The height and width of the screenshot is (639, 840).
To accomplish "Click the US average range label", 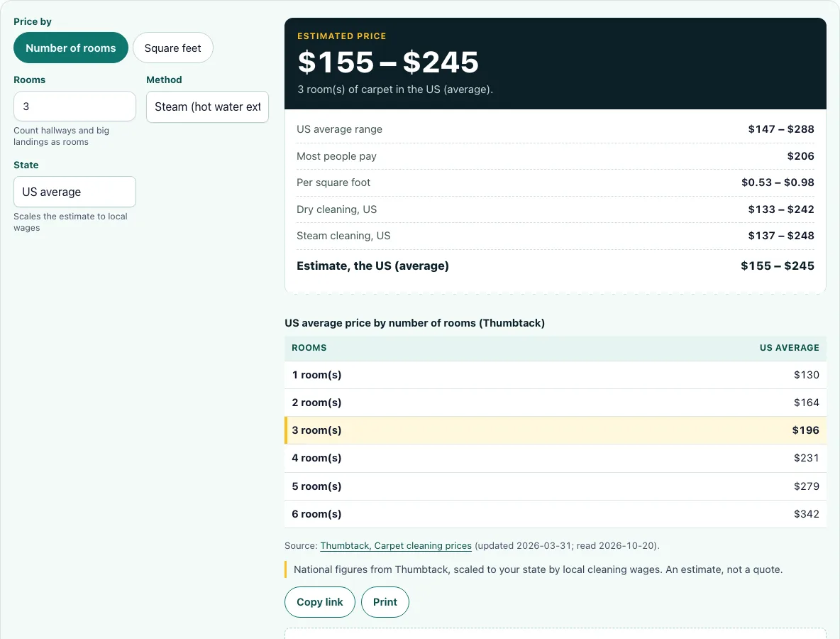I will [x=339, y=129].
